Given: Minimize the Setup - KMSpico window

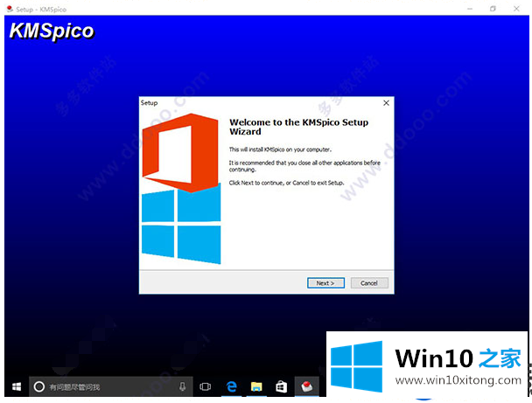Looking at the screenshot, I should 470,9.
